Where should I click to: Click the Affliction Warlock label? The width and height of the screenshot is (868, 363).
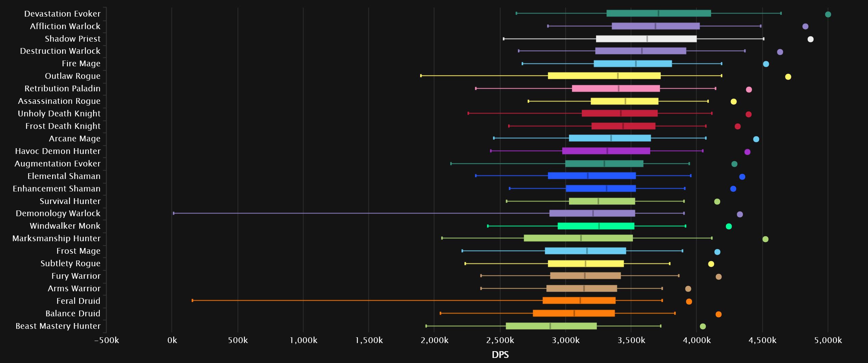[65, 26]
